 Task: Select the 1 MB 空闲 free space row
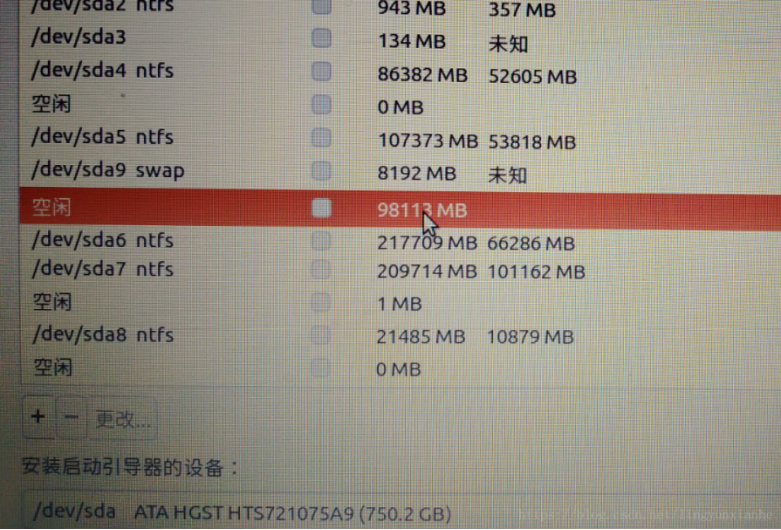tap(400, 303)
